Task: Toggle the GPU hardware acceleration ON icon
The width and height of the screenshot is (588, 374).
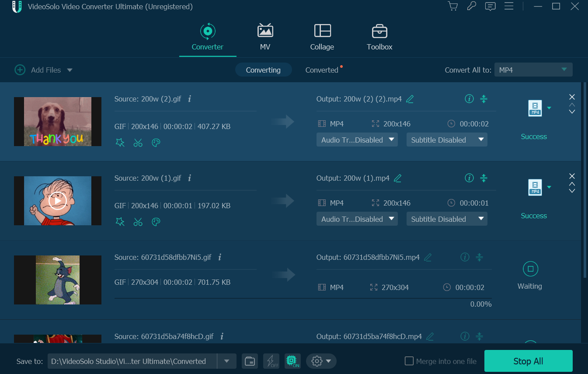Action: (292, 361)
